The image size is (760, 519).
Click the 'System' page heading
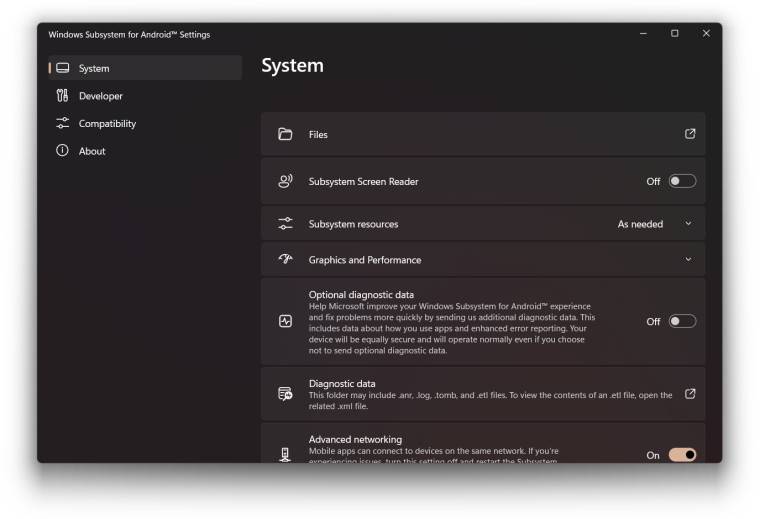point(292,65)
